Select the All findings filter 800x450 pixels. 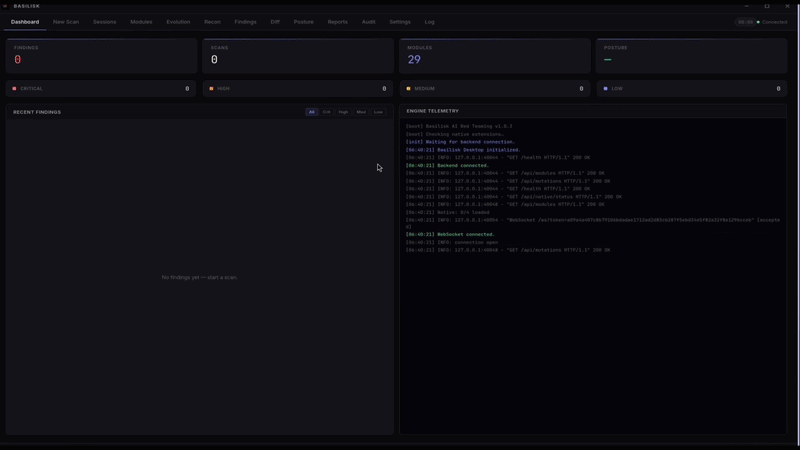click(x=312, y=112)
